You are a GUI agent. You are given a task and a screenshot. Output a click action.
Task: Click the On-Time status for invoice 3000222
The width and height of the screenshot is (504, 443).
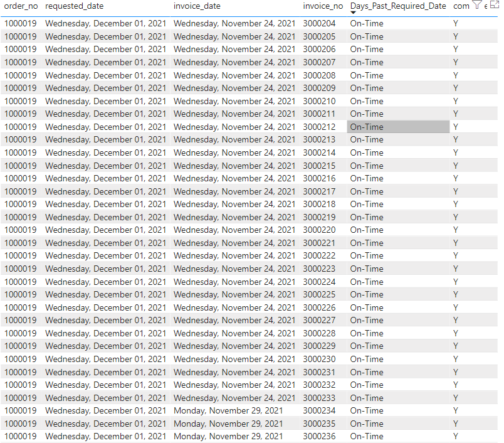(367, 256)
